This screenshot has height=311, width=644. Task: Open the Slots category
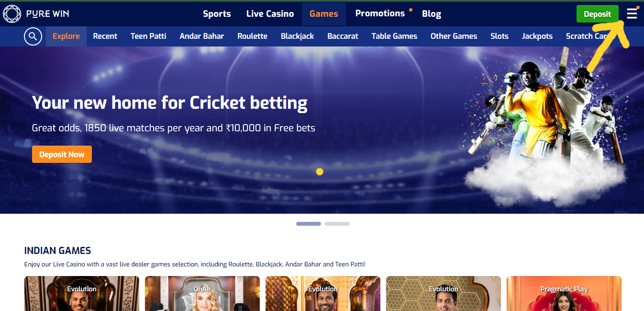500,36
